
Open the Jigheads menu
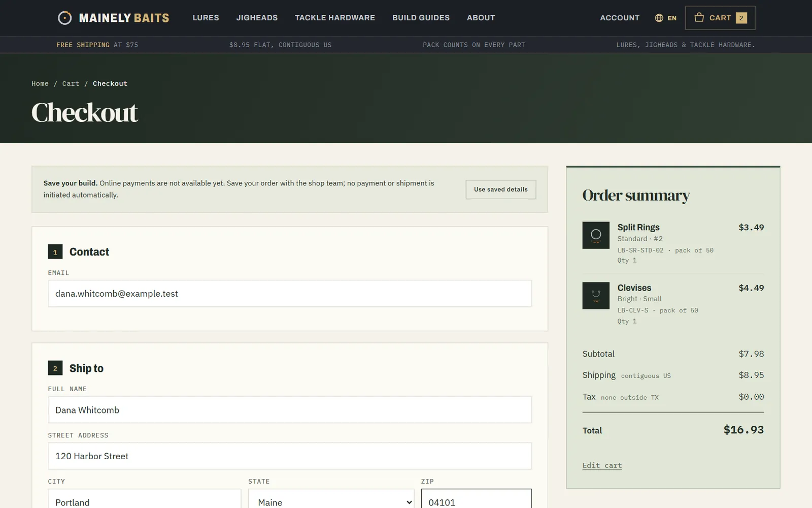point(257,18)
